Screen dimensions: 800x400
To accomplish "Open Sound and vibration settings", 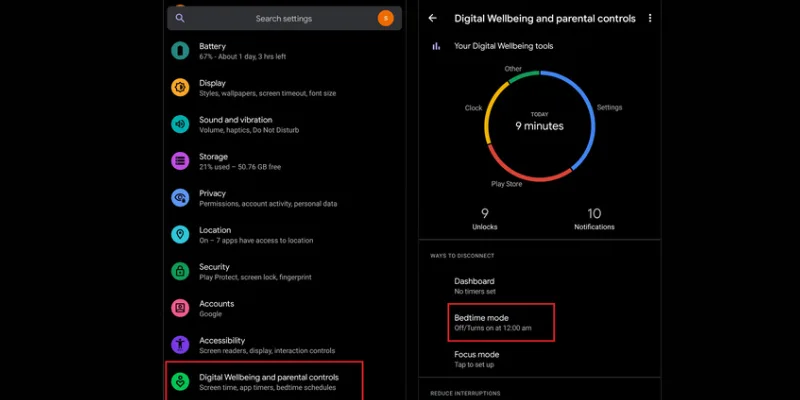I will 284,124.
